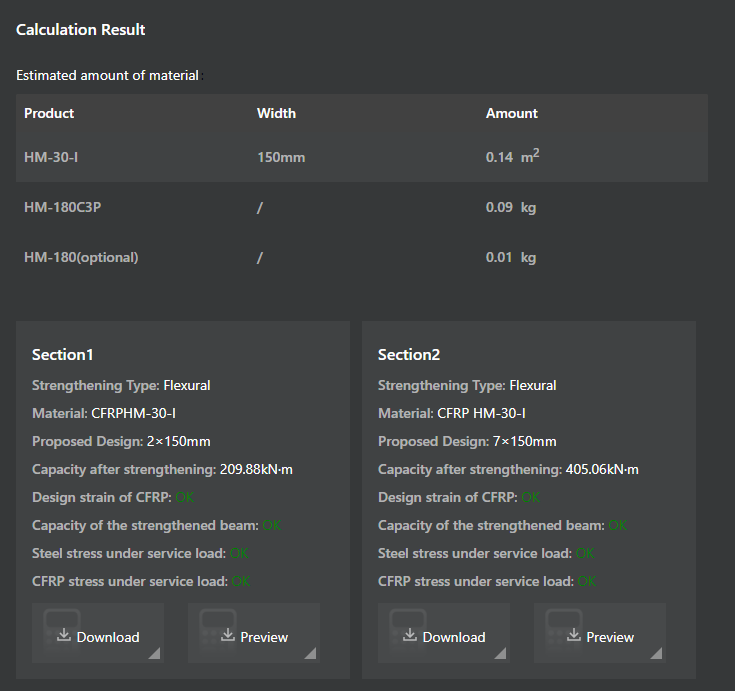Click the Product column header

pos(49,113)
